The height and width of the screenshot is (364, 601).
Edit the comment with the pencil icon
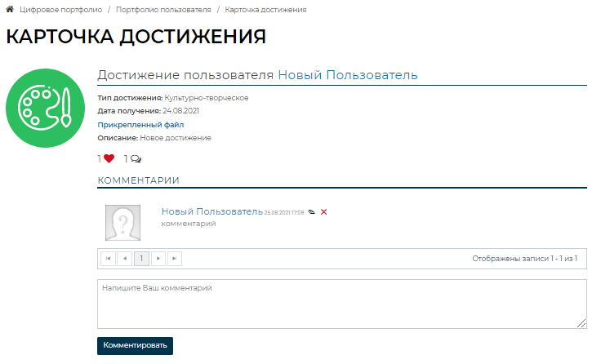click(311, 212)
